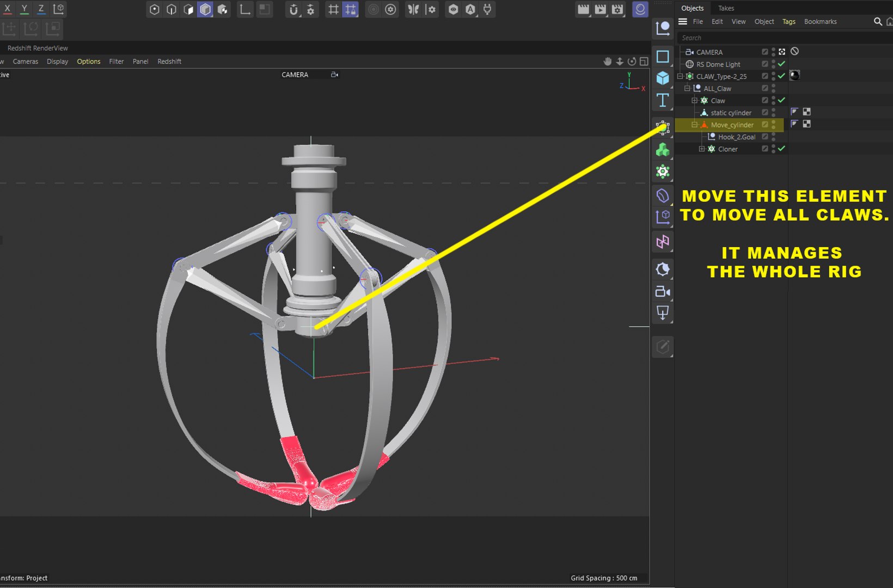Click the Redshift logo icon in top toolbar
The width and height of the screenshot is (893, 588).
[640, 9]
